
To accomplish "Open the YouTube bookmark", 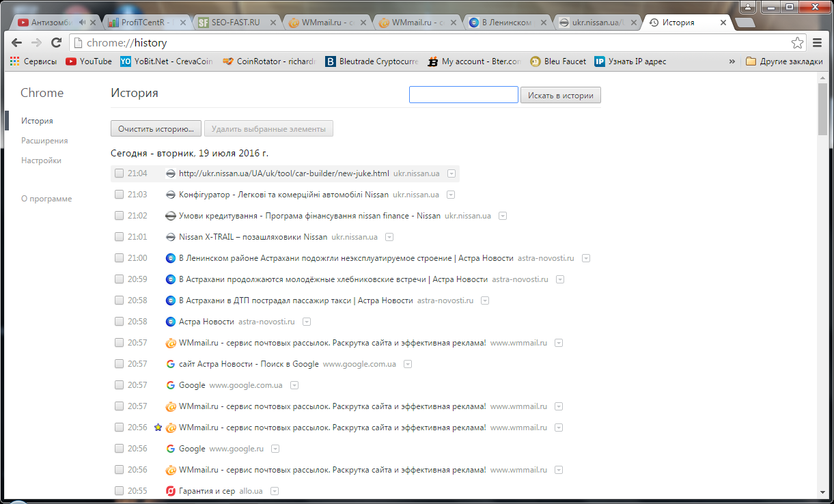I will (89, 61).
